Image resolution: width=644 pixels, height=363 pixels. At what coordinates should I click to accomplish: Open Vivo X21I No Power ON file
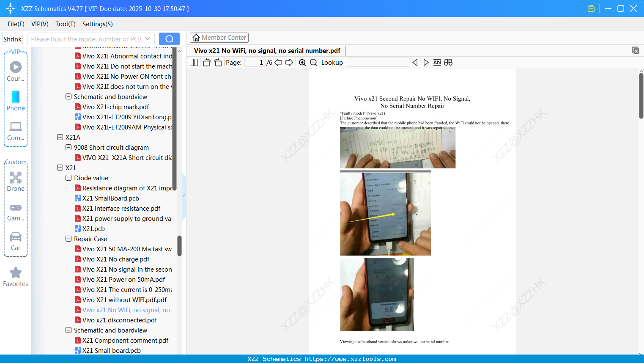123,77
